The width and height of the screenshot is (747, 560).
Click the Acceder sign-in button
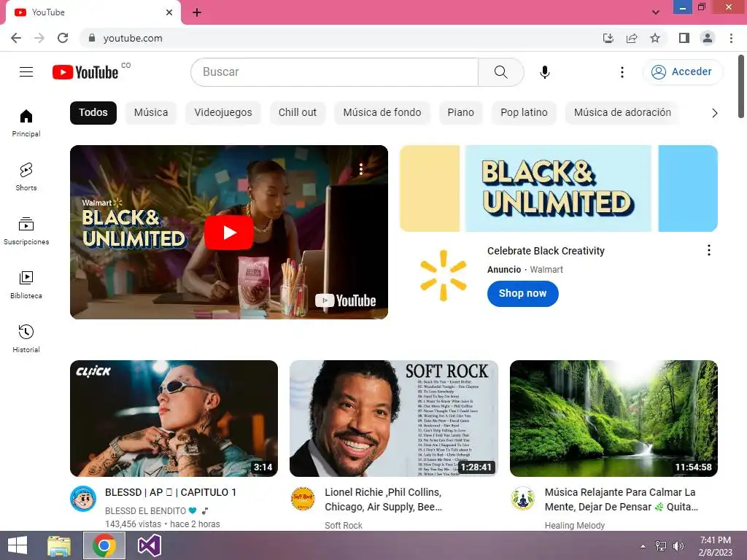tap(683, 72)
